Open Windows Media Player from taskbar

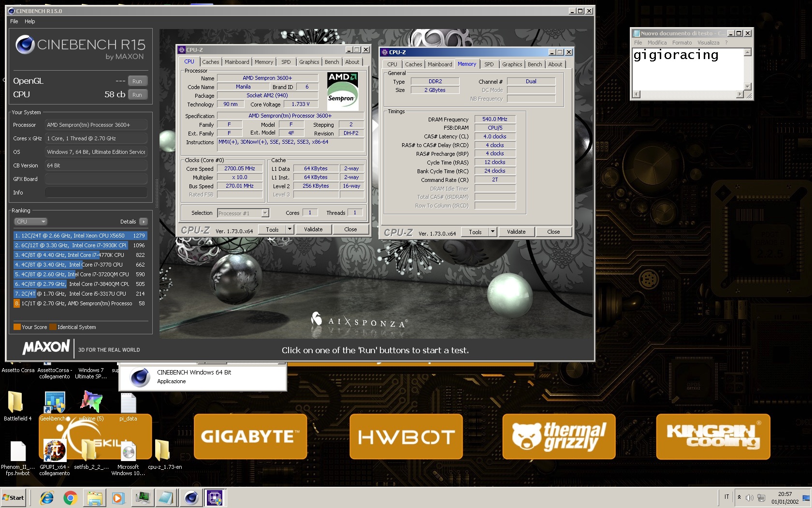pos(117,498)
